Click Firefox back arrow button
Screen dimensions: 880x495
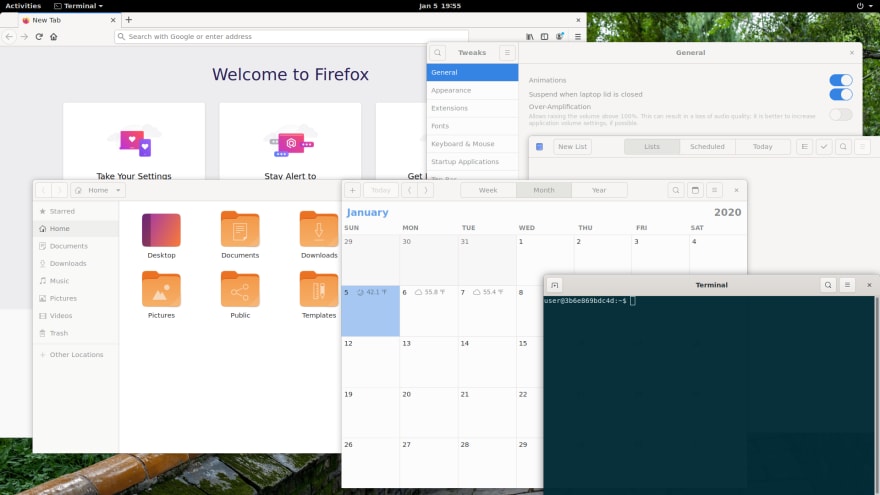click(9, 36)
